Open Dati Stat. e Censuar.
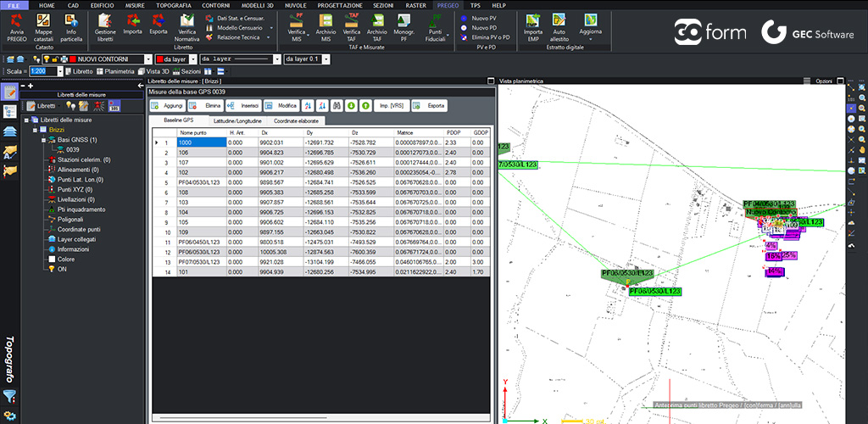The height and width of the screenshot is (424, 868). point(236,19)
